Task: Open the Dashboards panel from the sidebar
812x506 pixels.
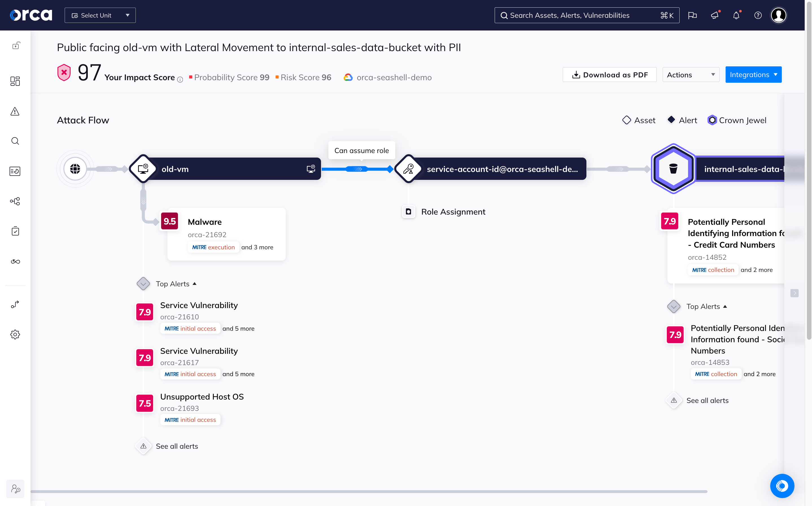Action: (x=15, y=81)
